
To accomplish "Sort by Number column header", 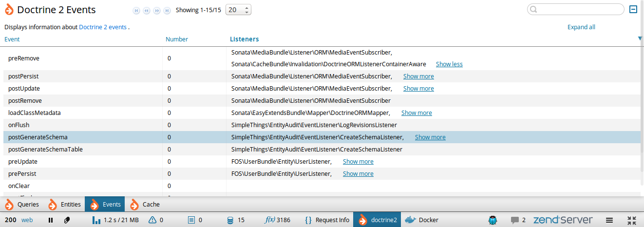I will coord(177,39).
